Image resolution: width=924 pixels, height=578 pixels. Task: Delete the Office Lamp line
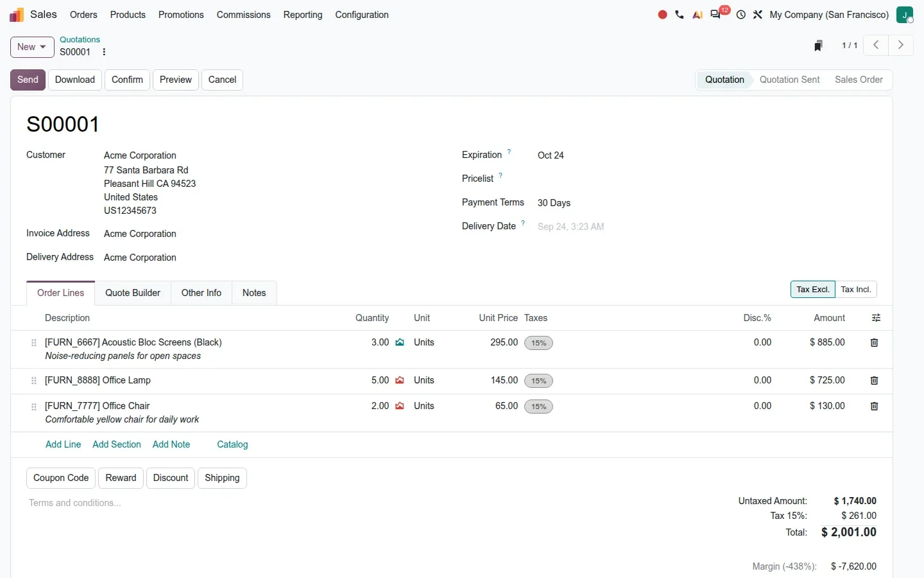(874, 380)
